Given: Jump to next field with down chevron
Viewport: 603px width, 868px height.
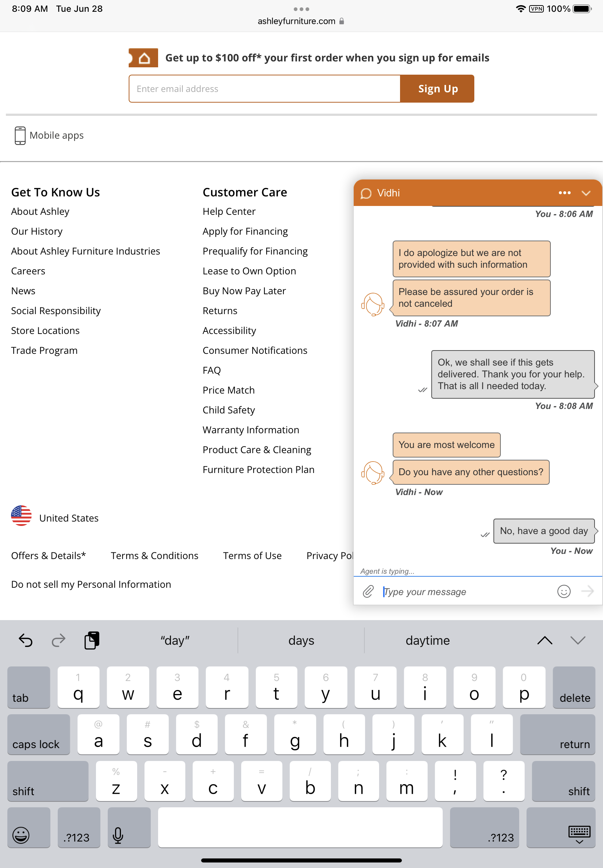Looking at the screenshot, I should 577,640.
